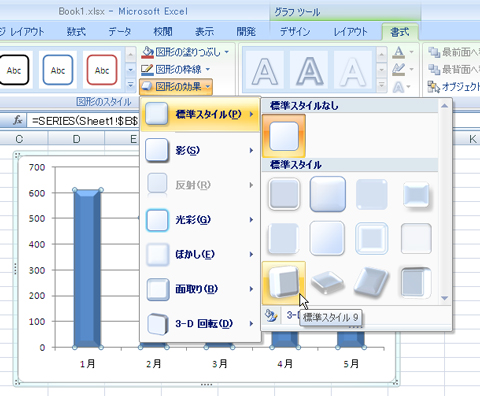Switch to the 開発 ribbon tab
Image resolution: width=480 pixels, height=396 pixels.
click(246, 32)
